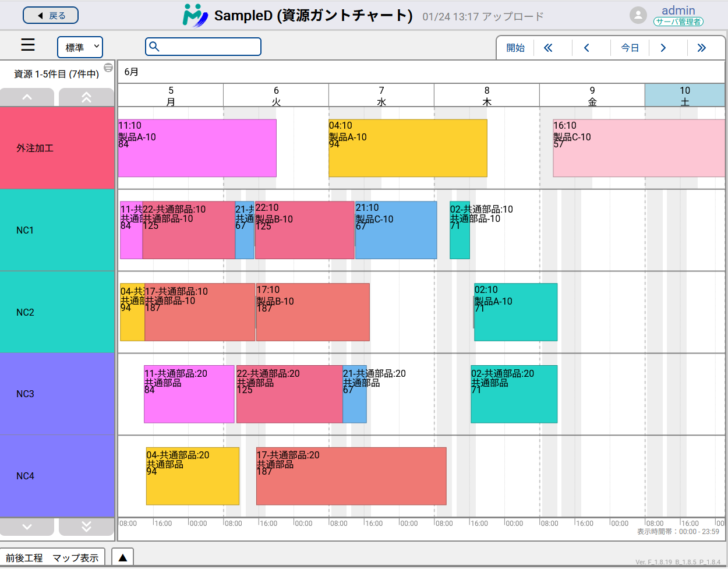The image size is (728, 569).
Task: Click the single back ‹ navigation icon
Action: point(586,48)
